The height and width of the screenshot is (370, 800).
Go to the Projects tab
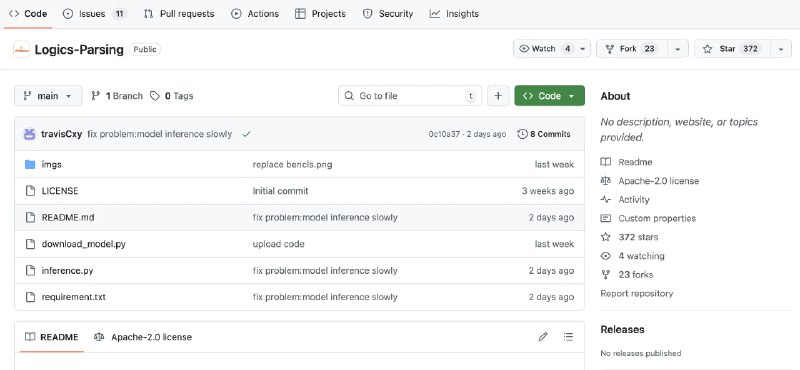320,14
